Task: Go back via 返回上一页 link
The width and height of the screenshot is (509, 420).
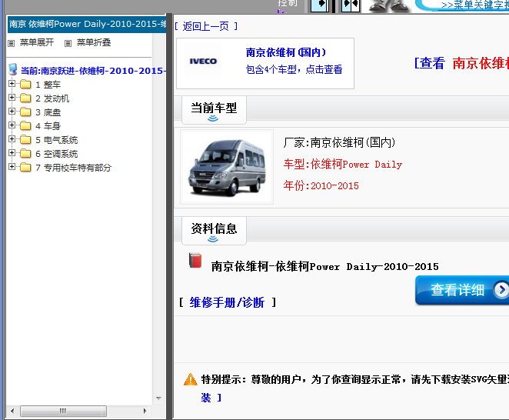Action: tap(206, 26)
